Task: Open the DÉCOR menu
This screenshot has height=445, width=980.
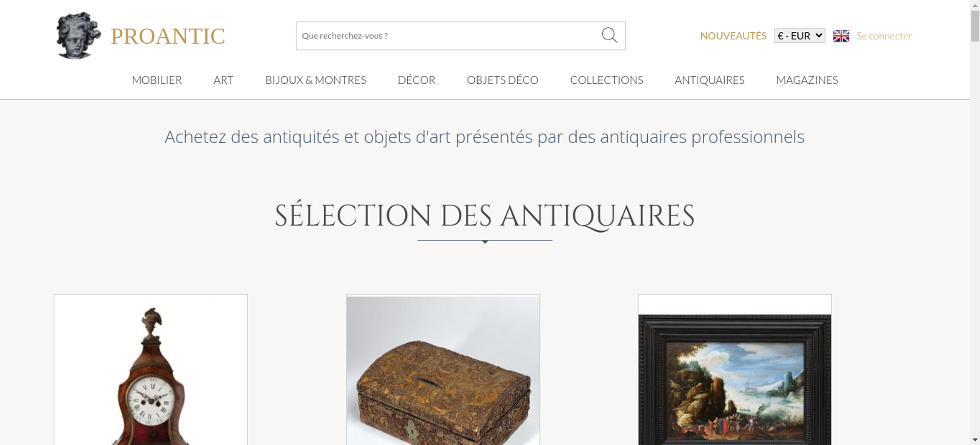Action: (x=416, y=80)
